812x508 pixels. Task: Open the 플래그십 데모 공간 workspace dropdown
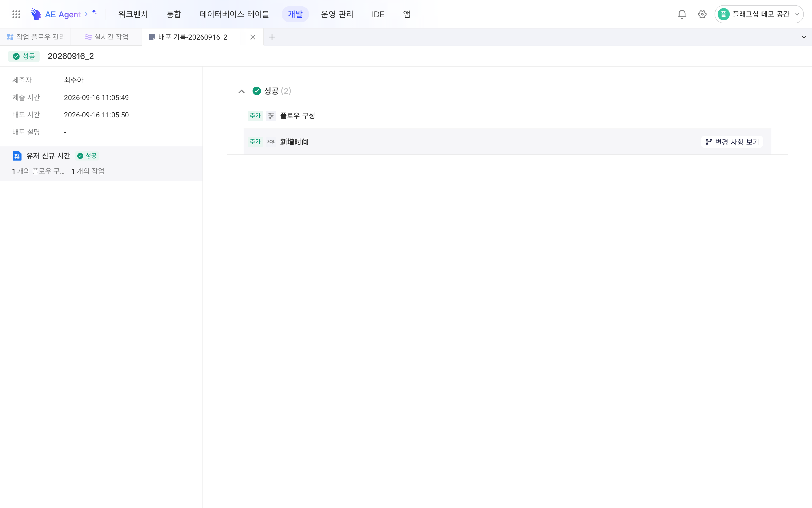759,14
